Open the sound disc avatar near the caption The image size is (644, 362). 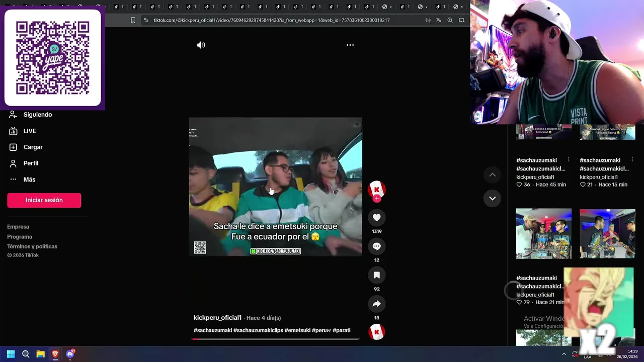click(376, 332)
